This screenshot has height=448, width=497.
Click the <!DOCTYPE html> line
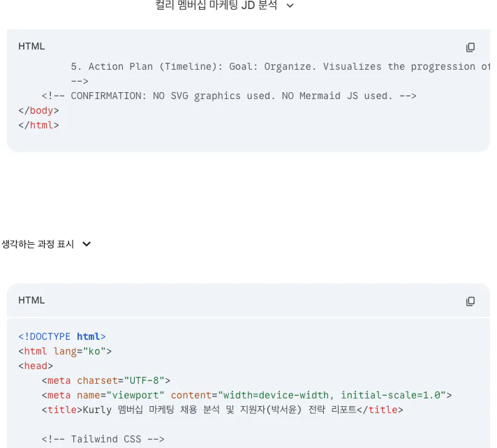62,336
